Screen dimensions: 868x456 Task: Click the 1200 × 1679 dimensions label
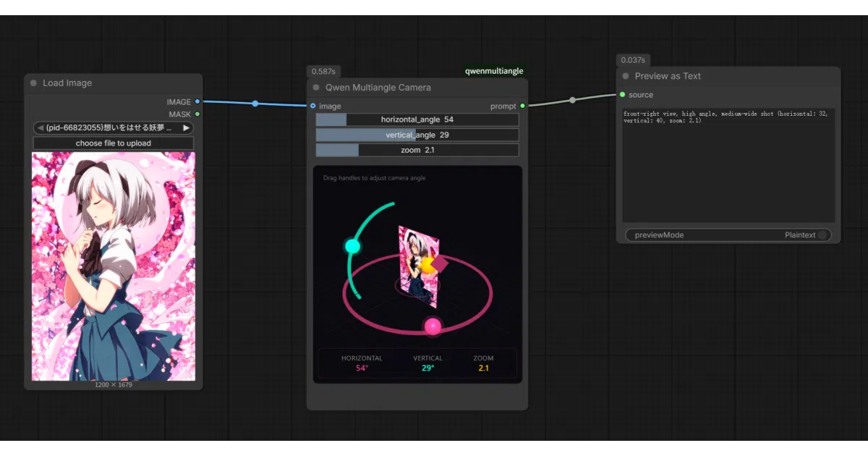pos(114,384)
